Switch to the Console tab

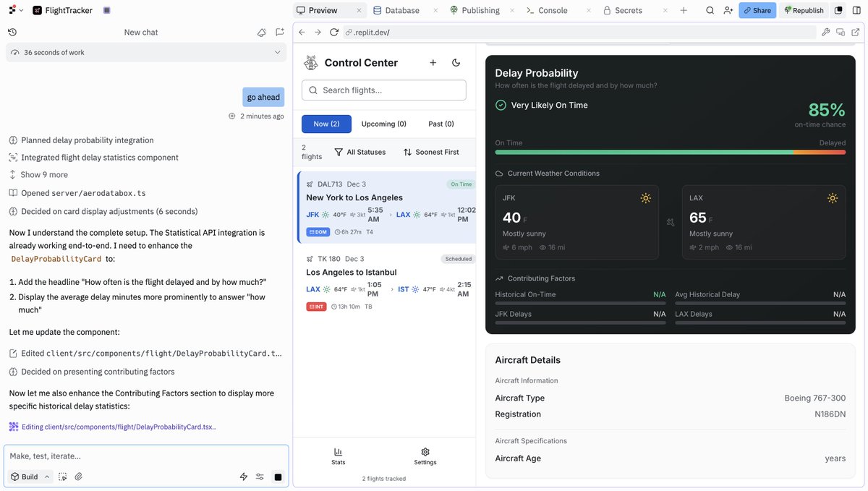point(553,9)
